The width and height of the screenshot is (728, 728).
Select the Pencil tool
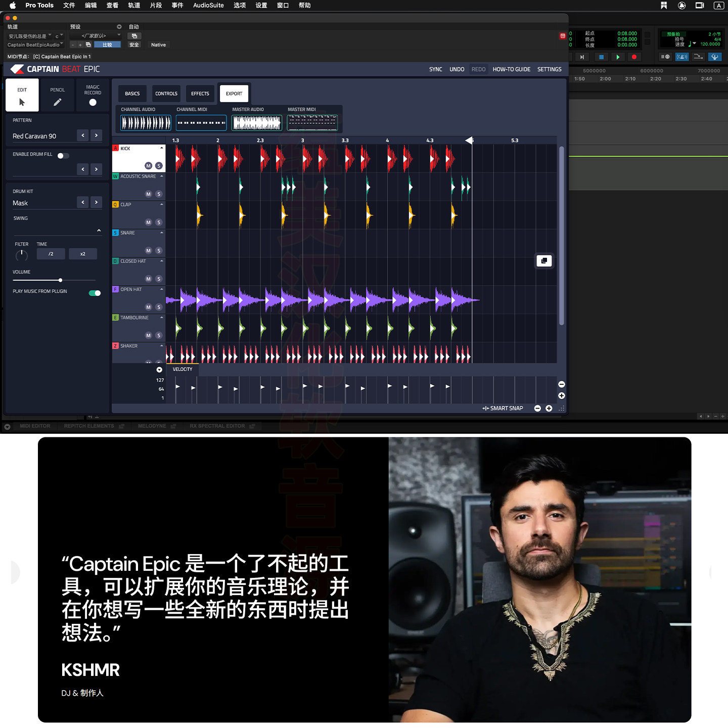pos(58,95)
